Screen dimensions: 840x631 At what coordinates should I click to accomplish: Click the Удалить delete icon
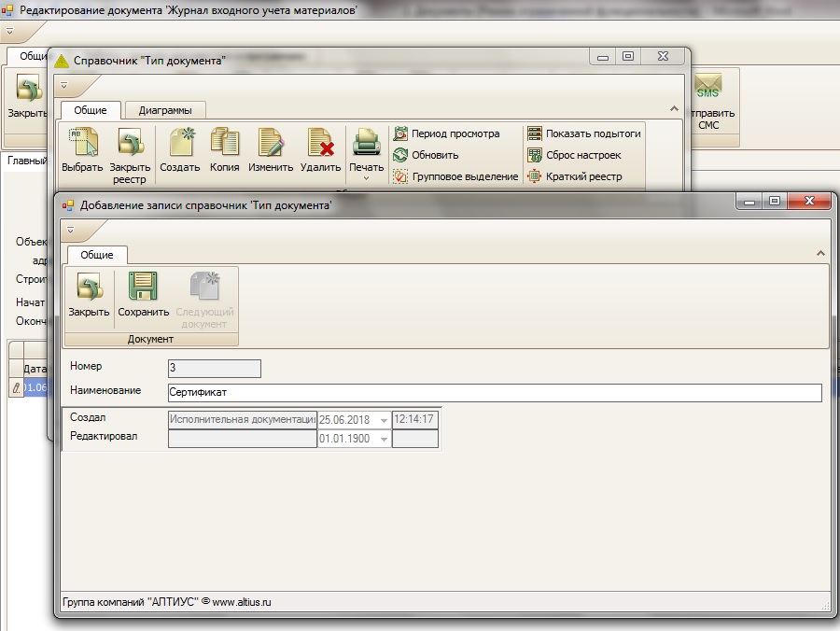point(320,142)
